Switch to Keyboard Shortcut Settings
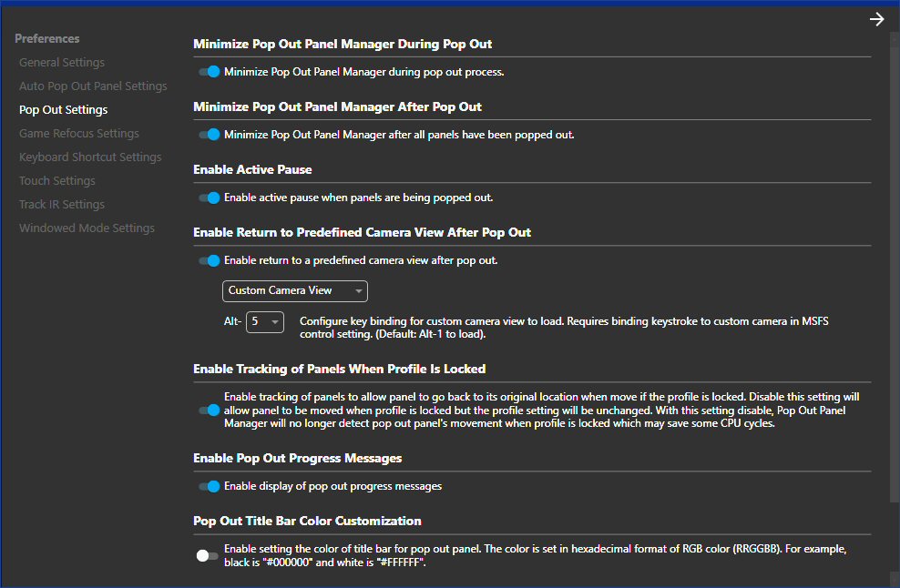This screenshot has height=588, width=900. (90, 157)
